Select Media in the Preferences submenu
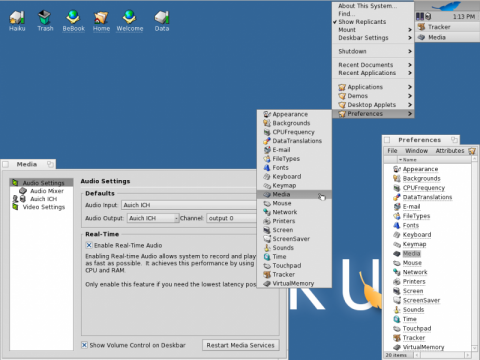The image size is (480, 360). (294, 194)
